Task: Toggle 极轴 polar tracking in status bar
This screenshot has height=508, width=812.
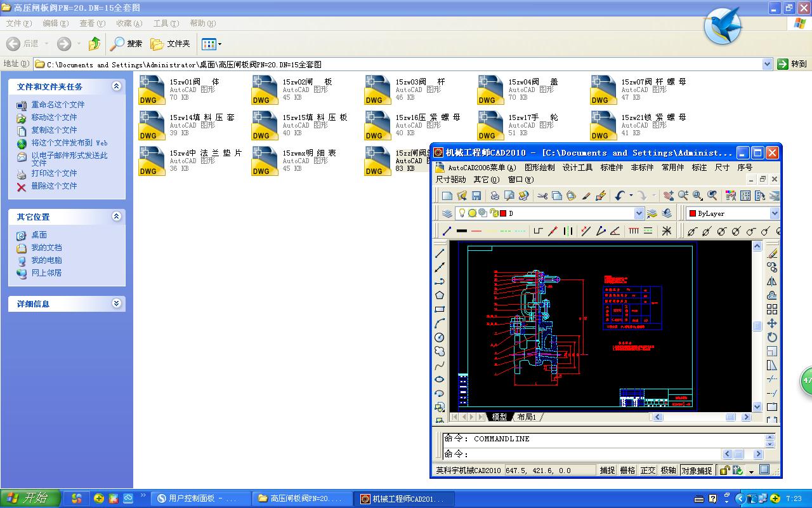Action: pos(668,471)
